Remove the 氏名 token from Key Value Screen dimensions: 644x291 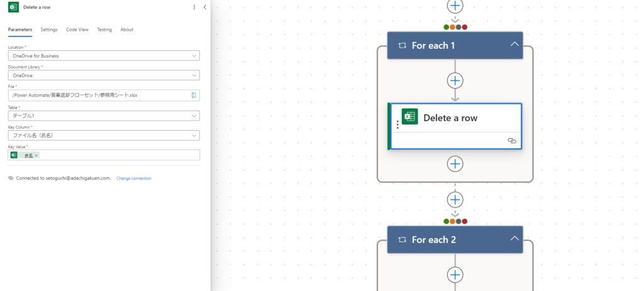pyautogui.click(x=36, y=155)
